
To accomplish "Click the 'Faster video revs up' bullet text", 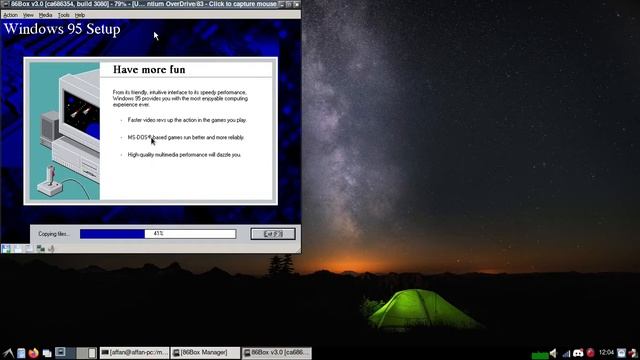I will pyautogui.click(x=187, y=120).
